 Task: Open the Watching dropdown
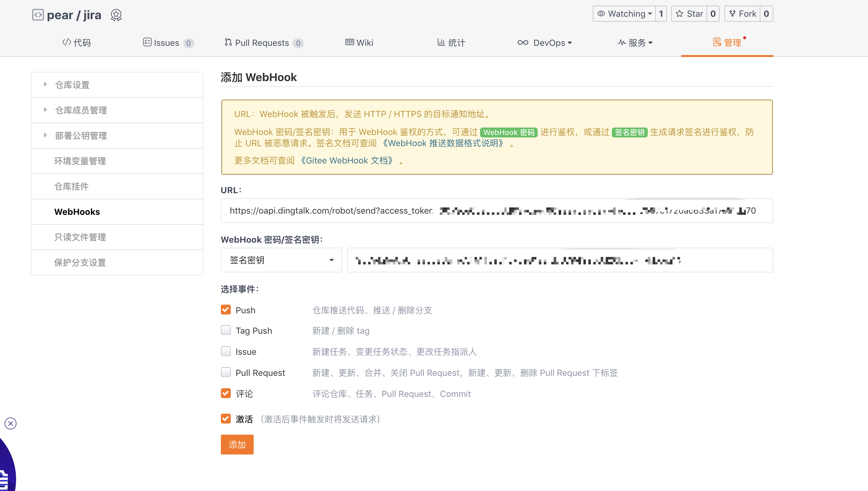pos(624,14)
